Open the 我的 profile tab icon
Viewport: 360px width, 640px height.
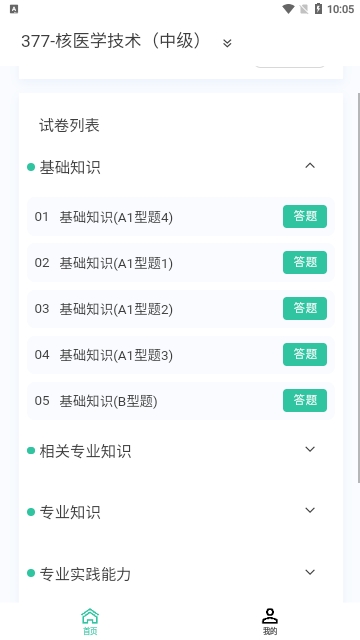[x=270, y=616]
